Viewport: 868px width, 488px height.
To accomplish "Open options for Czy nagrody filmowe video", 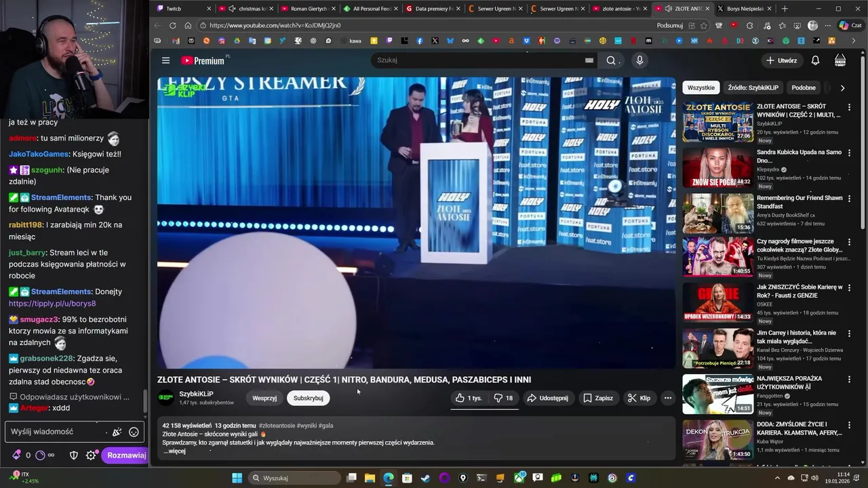I will click(x=849, y=242).
